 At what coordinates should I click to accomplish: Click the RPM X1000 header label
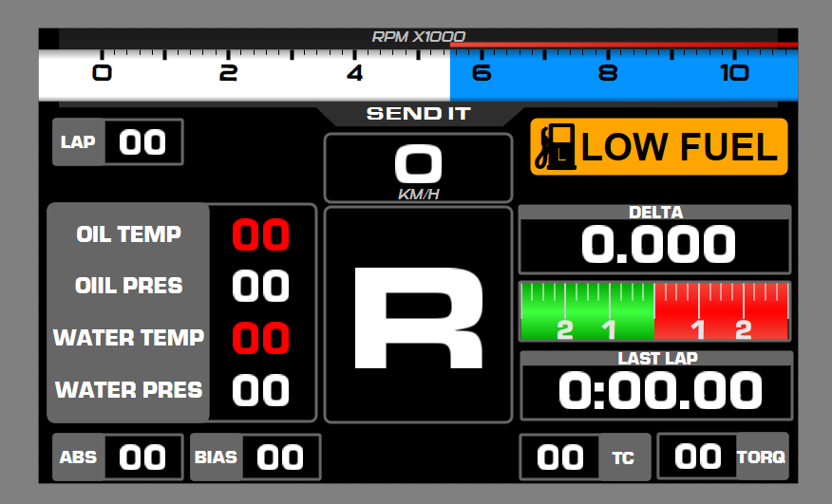(x=418, y=37)
